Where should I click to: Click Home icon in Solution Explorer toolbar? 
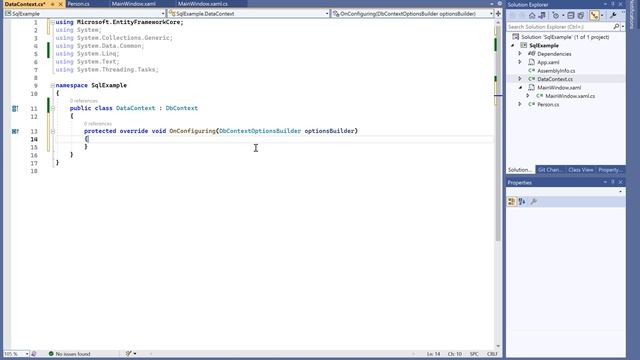tap(532, 16)
